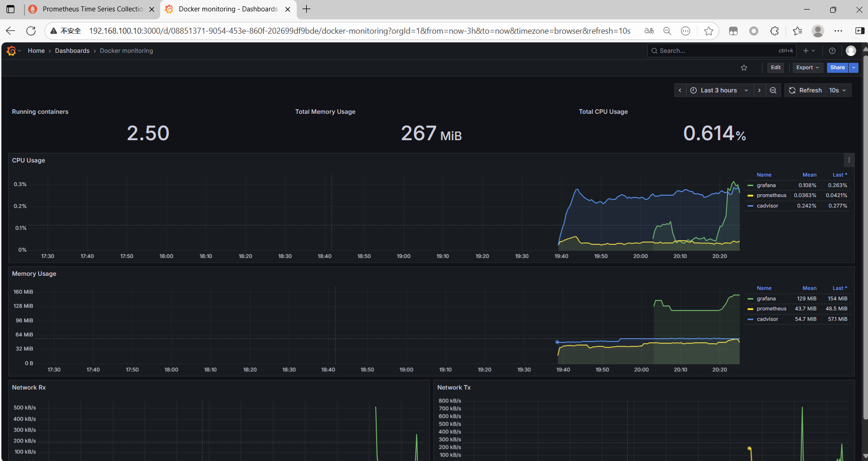The image size is (868, 461).
Task: Open the Grafana help icon
Action: (832, 51)
